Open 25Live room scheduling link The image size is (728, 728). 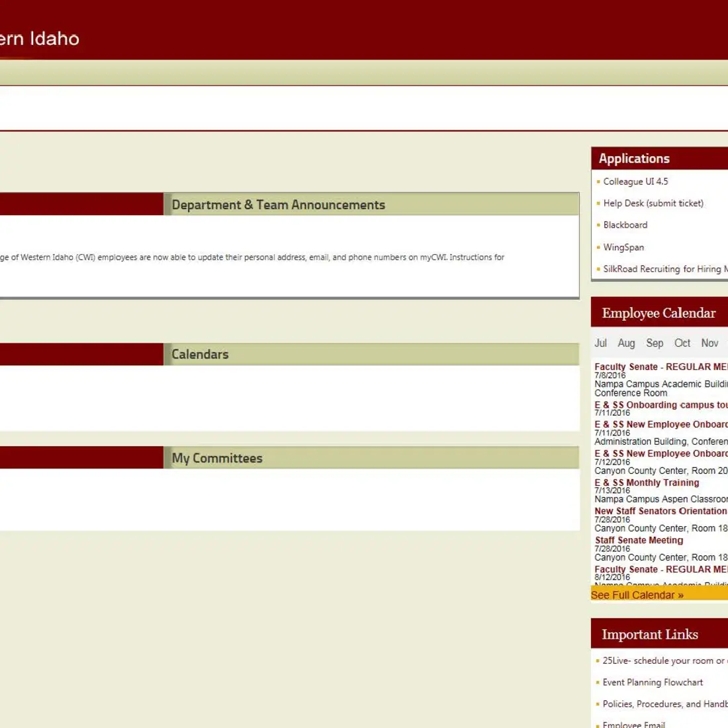pos(663,660)
